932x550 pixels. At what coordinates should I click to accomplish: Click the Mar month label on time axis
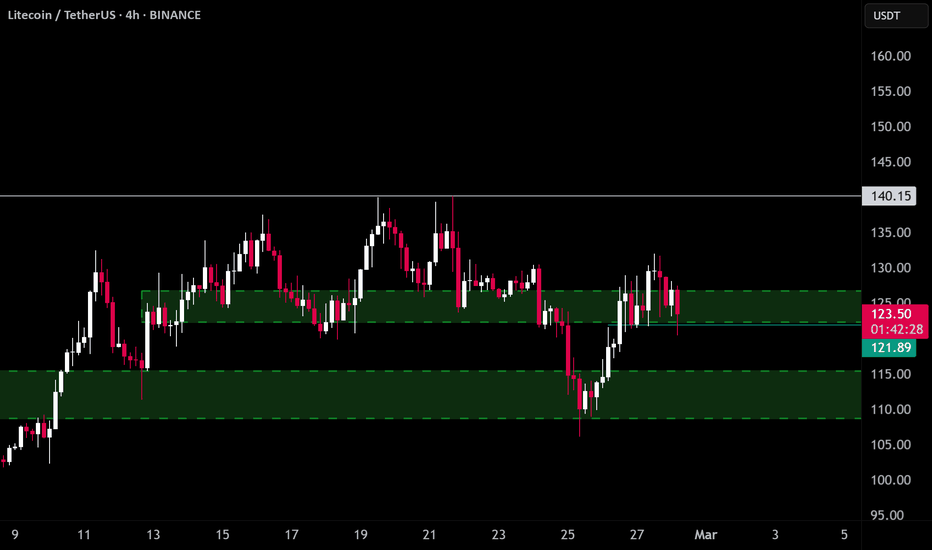(706, 535)
